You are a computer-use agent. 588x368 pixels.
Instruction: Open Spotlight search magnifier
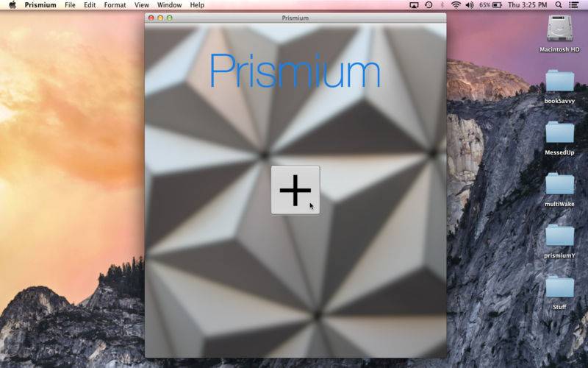tap(559, 5)
